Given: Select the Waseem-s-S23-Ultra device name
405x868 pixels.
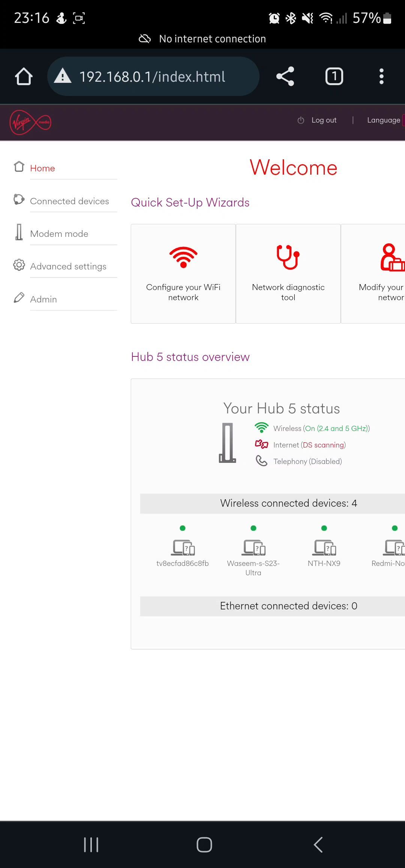Looking at the screenshot, I should (x=253, y=568).
